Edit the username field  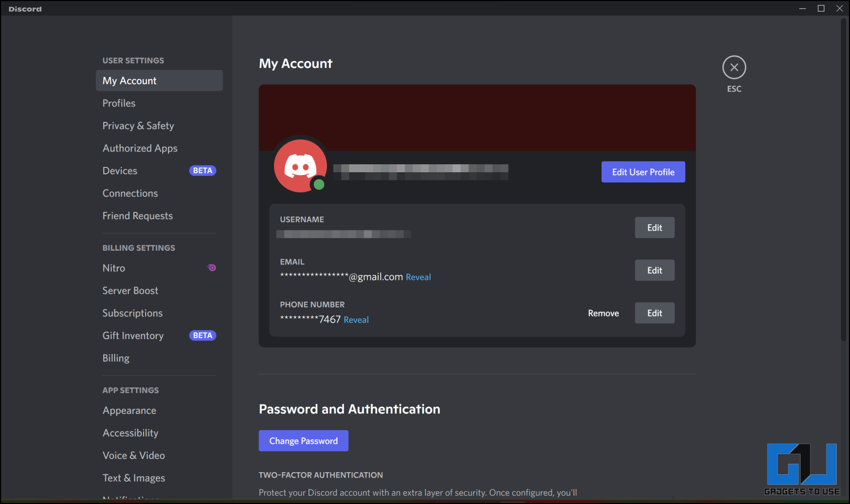coord(654,227)
